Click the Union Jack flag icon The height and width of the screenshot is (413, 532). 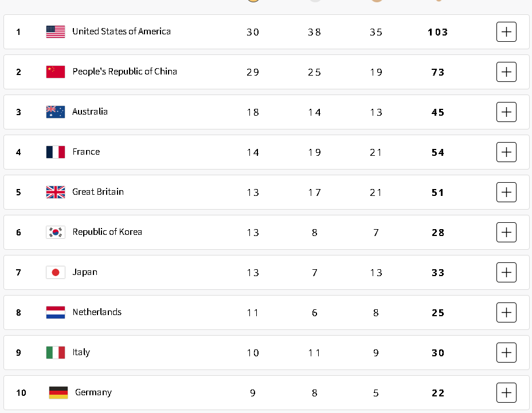click(x=56, y=192)
